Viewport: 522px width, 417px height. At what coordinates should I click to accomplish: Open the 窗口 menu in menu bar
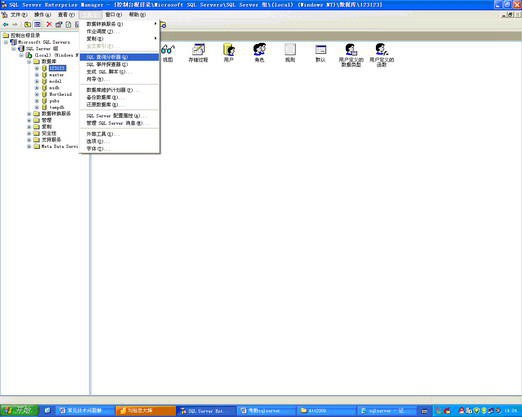click(114, 15)
